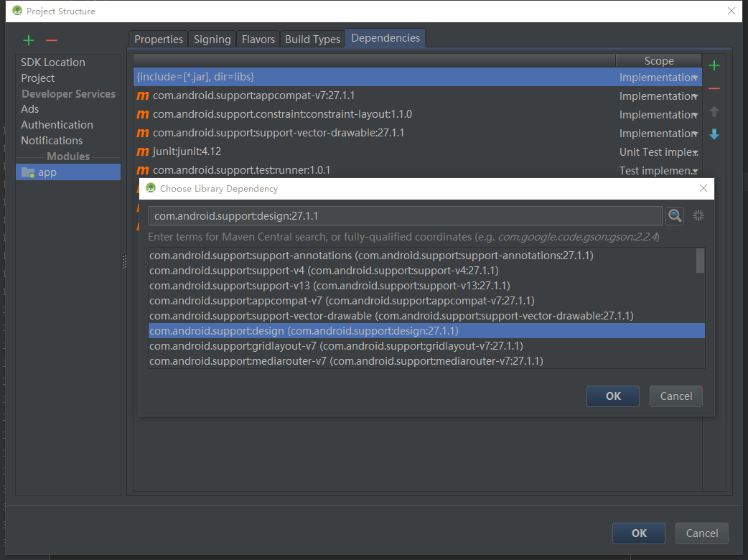Select SDK Location in the sidebar

pos(53,62)
